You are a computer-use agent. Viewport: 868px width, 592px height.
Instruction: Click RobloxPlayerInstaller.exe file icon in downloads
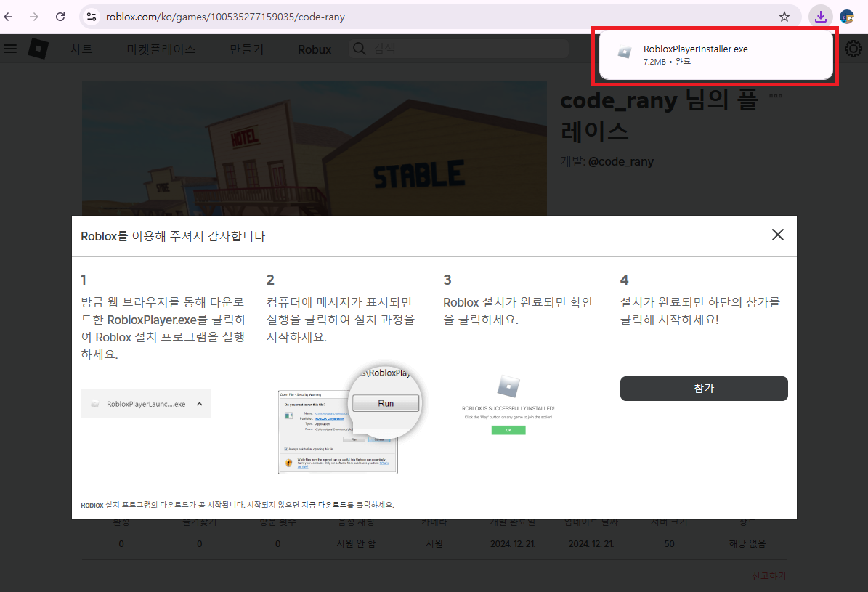[x=625, y=52]
